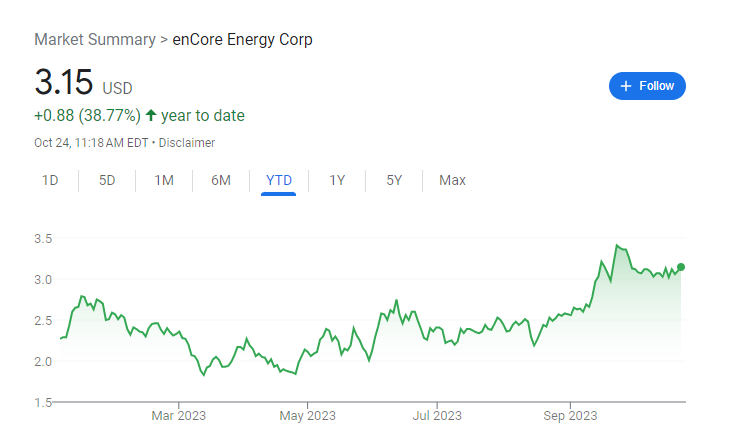The image size is (736, 436).
Task: Select the 1D time range tab
Action: [x=50, y=180]
